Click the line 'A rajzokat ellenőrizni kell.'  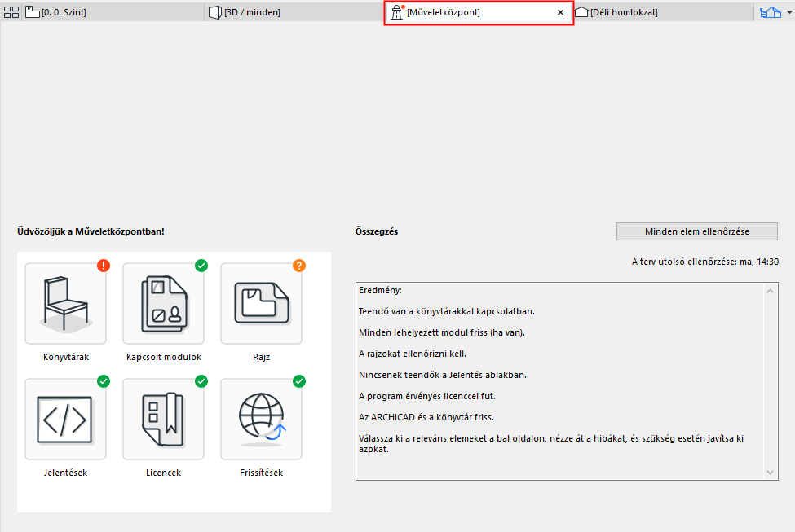(413, 354)
